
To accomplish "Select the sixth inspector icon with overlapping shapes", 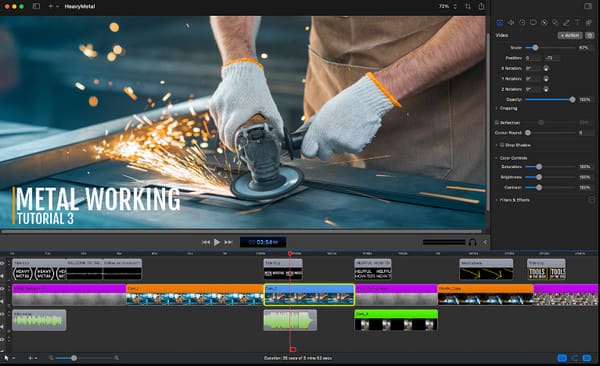I will 555,23.
